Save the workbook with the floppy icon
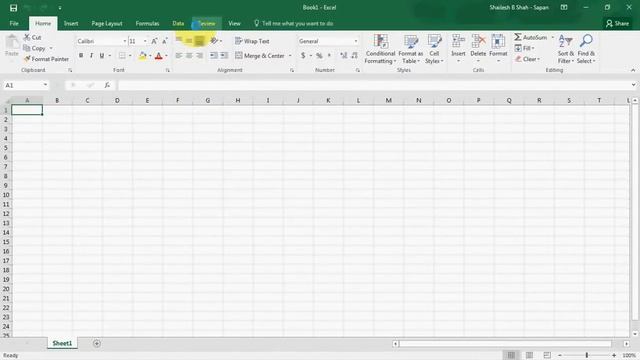The image size is (640, 360). 13,8
